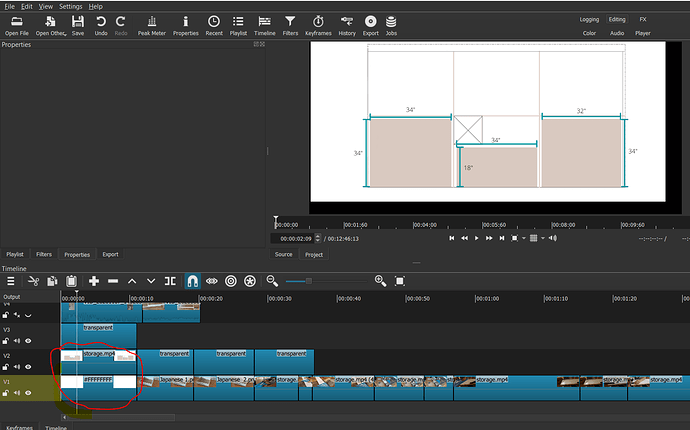Select the Source player tab
The height and width of the screenshot is (430, 690).
pos(283,254)
